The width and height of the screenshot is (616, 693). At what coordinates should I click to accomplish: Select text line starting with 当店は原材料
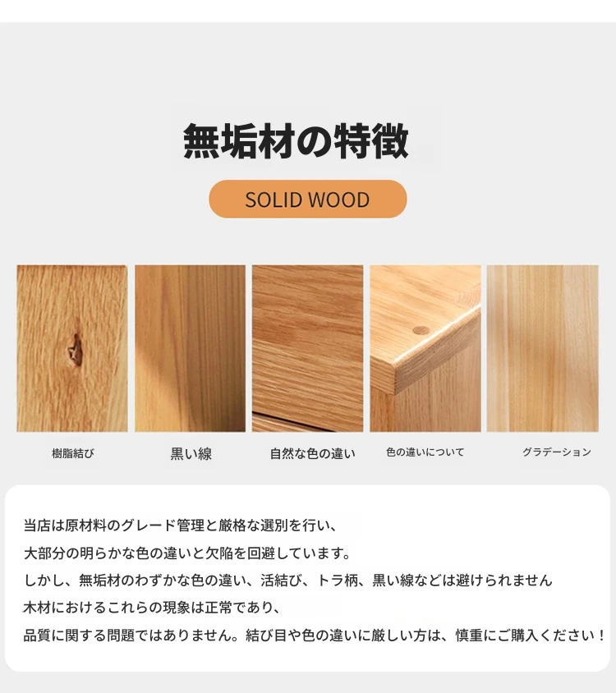coord(181,525)
